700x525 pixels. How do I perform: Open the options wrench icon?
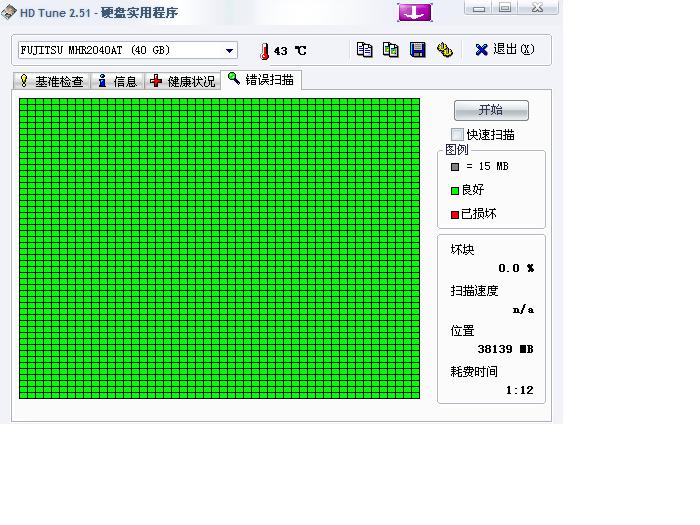point(445,50)
